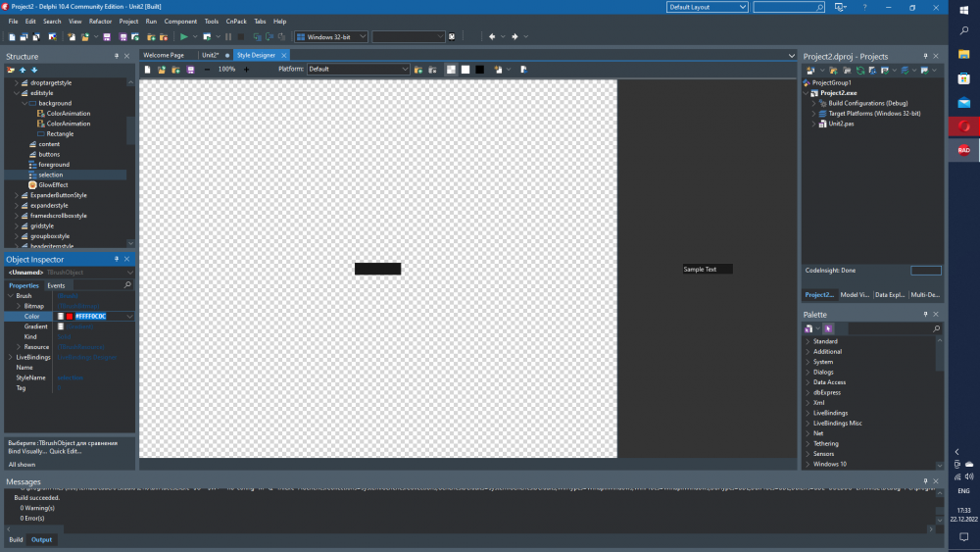Click the Pause icon in debug toolbar
The width and height of the screenshot is (980, 552).
coord(228,37)
